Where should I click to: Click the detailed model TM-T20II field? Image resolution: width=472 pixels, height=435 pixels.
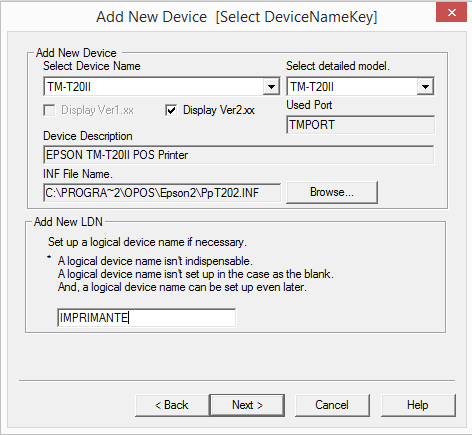point(360,87)
